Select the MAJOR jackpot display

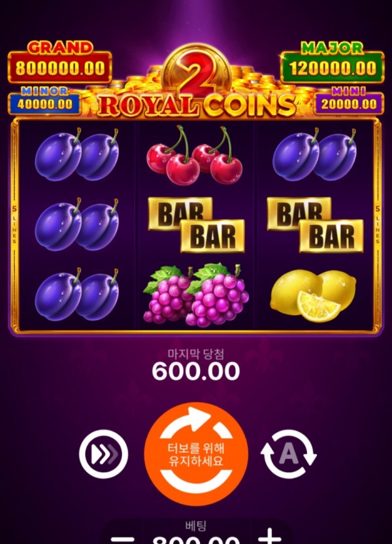click(333, 63)
